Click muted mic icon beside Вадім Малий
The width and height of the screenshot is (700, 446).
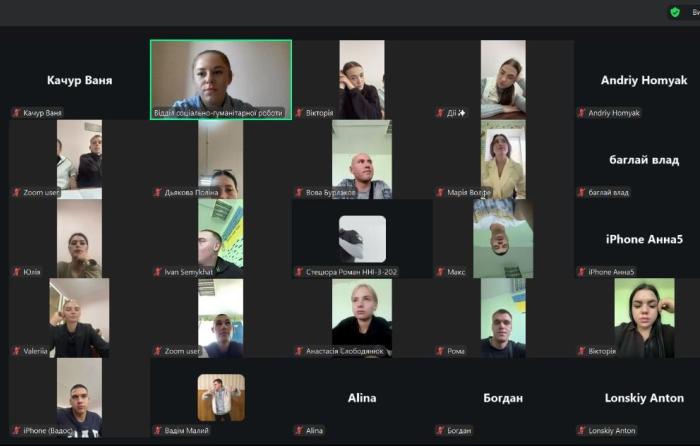(x=158, y=430)
